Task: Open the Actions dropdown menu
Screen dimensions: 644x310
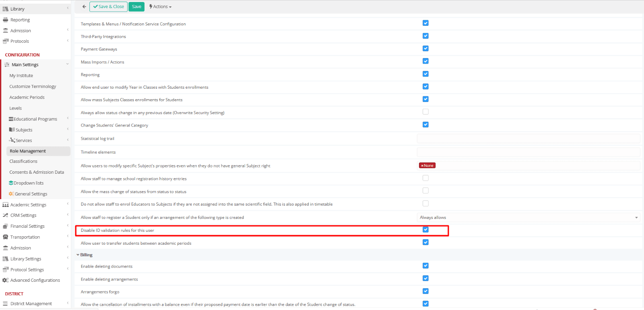Action: 160,6
